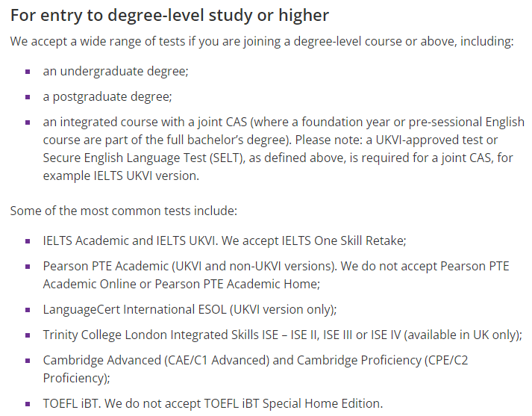Click 'Secure English Language Test (SELT)' text
This screenshot has width=532, height=416.
pos(143,158)
